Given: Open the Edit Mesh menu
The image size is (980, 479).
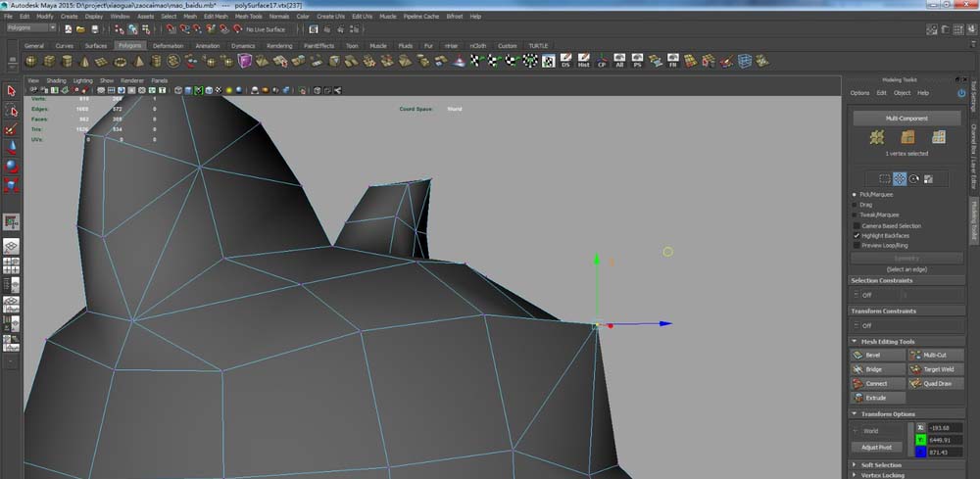Looking at the screenshot, I should coord(216,17).
